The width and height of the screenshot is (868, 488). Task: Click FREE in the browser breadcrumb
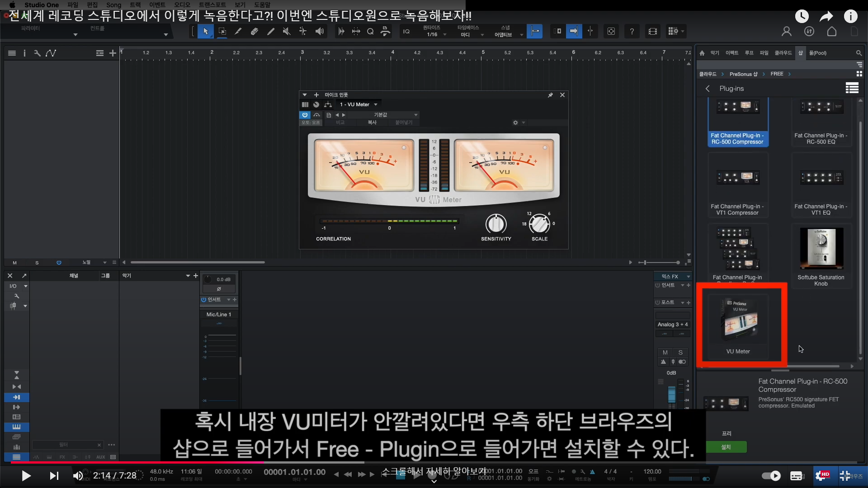point(777,74)
